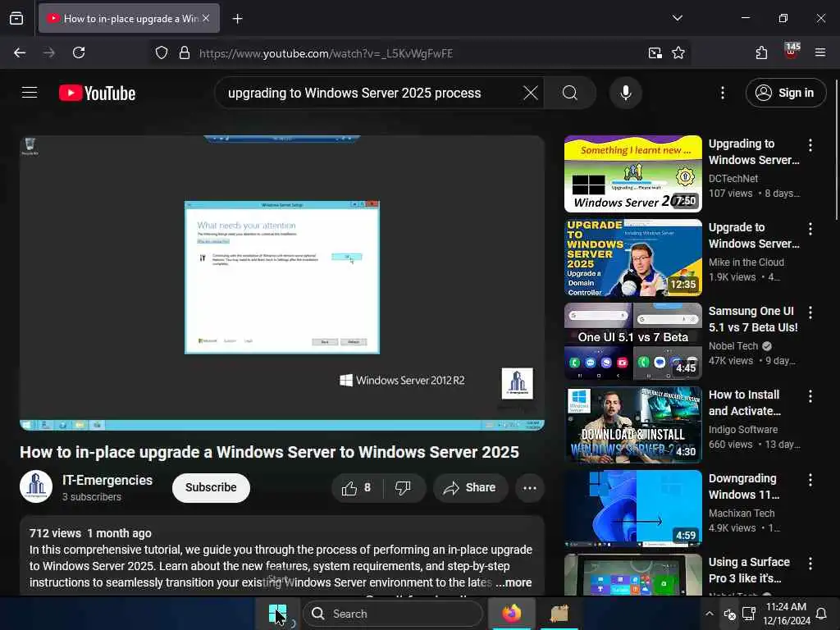List all tabs dropdown arrow
The image size is (840, 630).
coord(677,18)
